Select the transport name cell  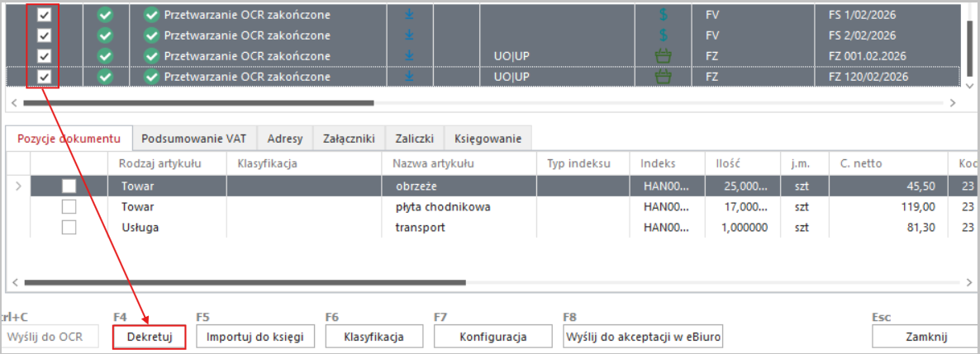[459, 227]
